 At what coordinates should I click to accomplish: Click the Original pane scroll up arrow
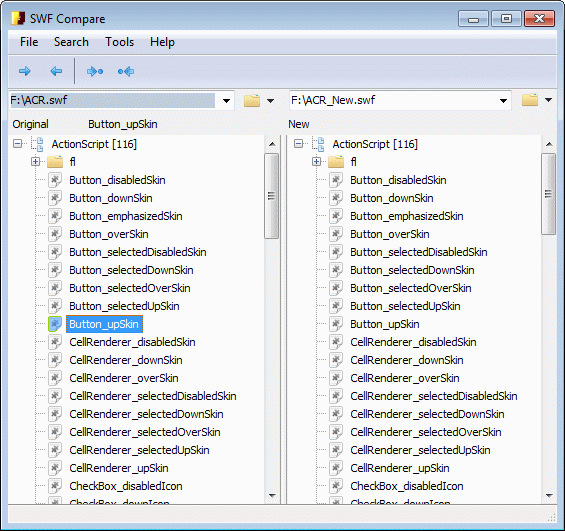pos(272,144)
